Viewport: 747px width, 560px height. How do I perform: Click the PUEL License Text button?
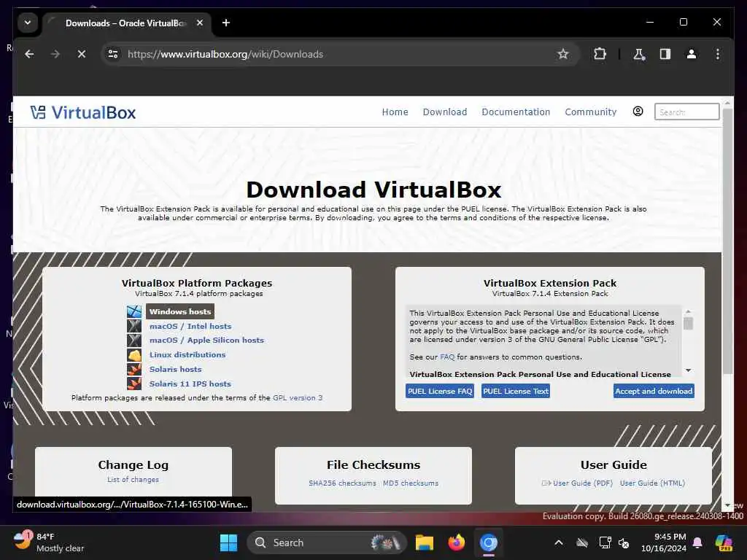point(516,391)
